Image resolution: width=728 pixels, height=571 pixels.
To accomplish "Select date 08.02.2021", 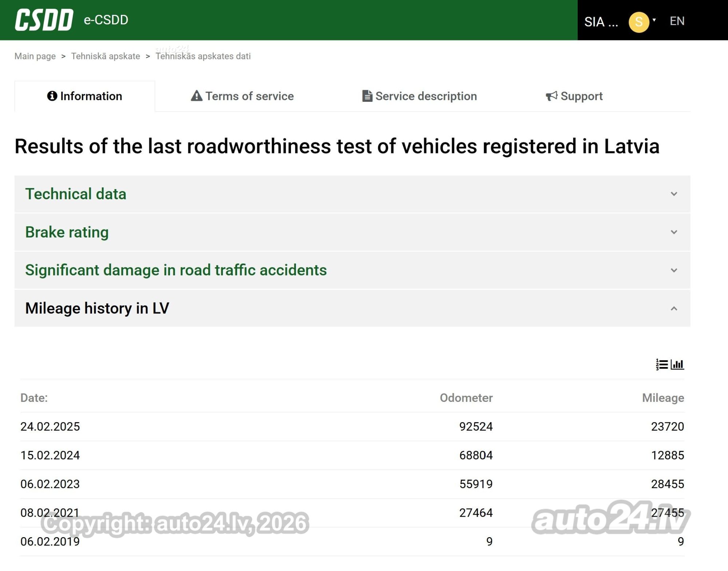I will (50, 513).
